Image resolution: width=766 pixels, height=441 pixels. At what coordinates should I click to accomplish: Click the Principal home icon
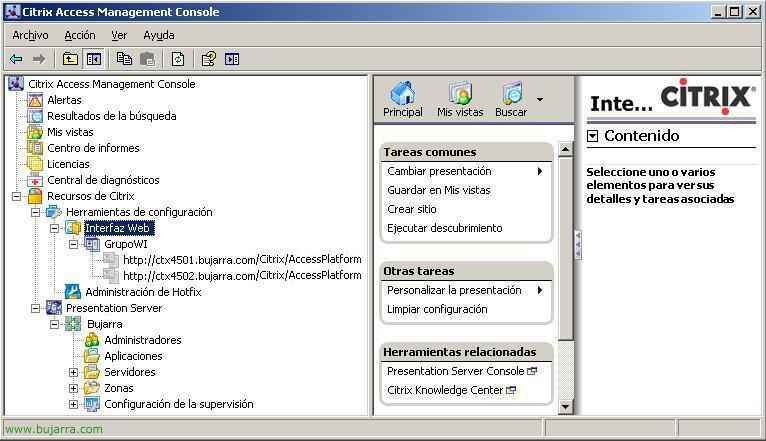[x=403, y=93]
